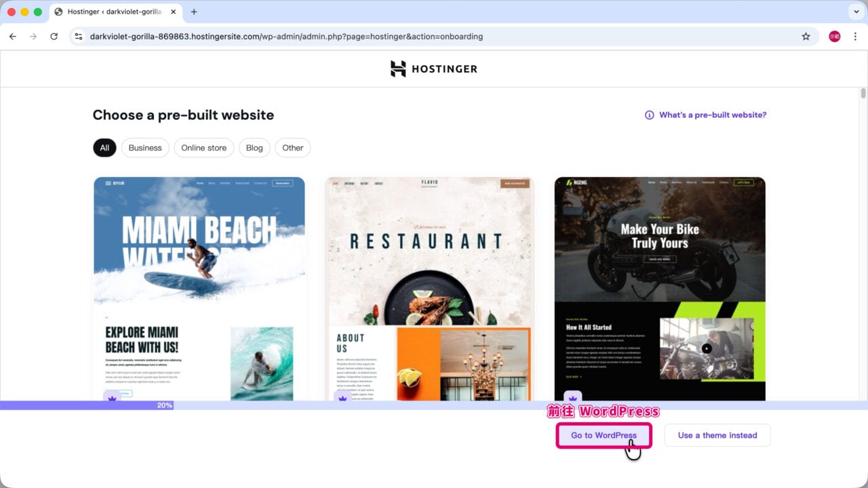868x488 pixels.
Task: Select the All filter pill
Action: point(104,148)
